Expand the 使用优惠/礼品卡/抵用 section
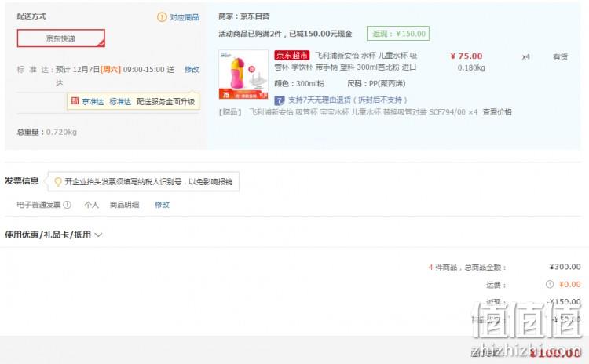Viewport: 589px width, 364px height. click(53, 235)
